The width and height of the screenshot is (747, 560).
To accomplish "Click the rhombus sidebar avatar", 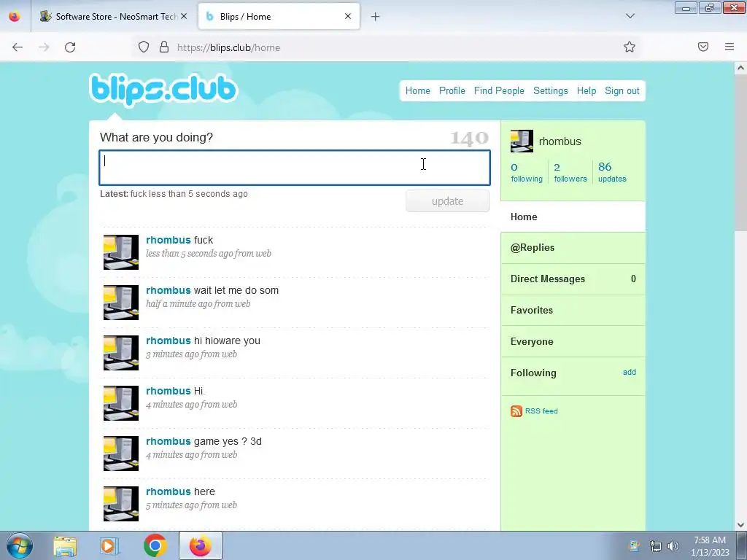I will pos(522,141).
